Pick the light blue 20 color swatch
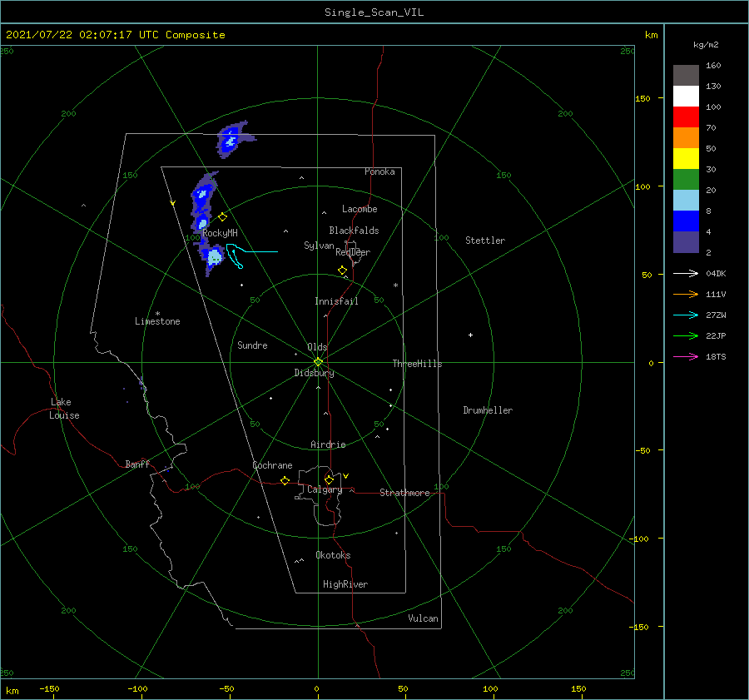This screenshot has width=749, height=700. coord(686,201)
